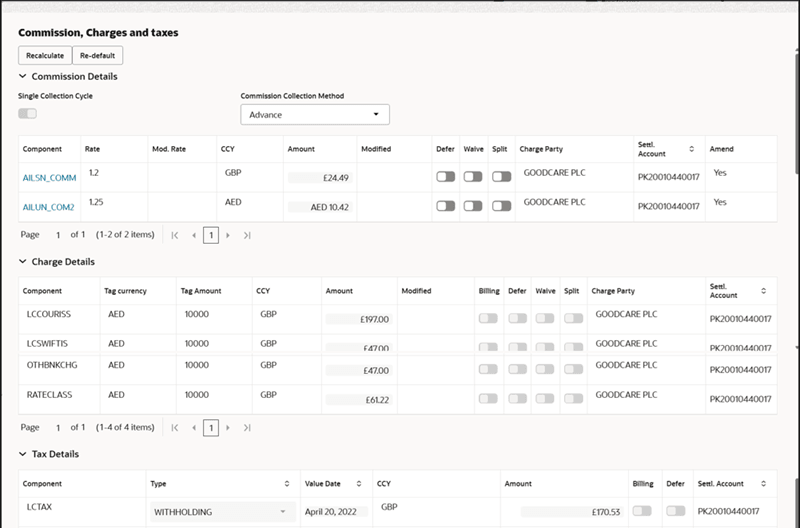802x529 pixels.
Task: Go to last page of charge table
Action: [x=247, y=428]
